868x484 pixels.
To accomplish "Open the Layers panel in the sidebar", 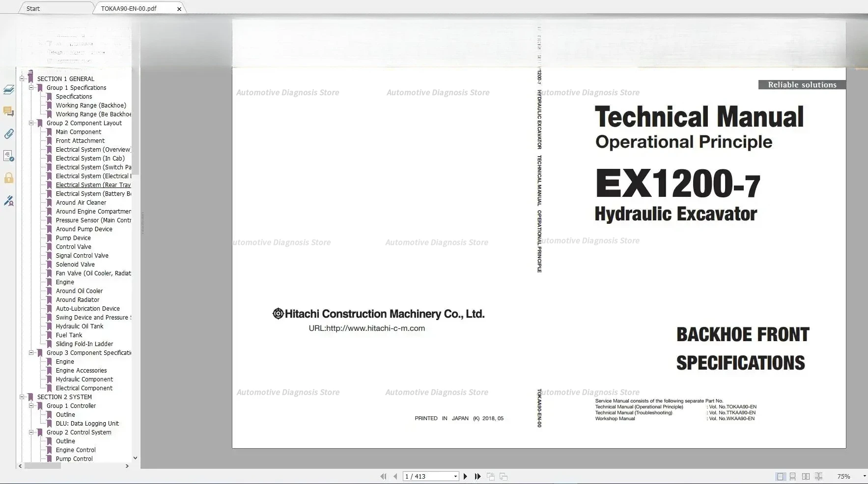I will 9,90.
